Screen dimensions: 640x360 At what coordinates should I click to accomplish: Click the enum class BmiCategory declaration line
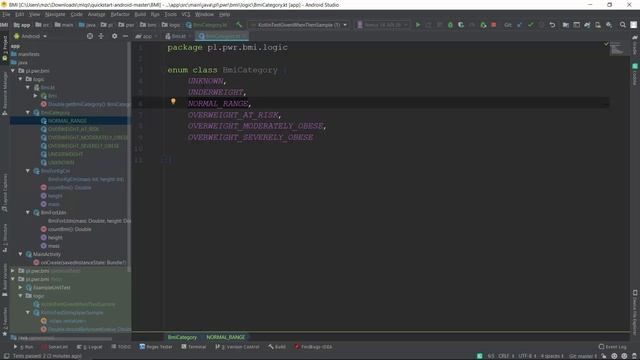coord(226,70)
